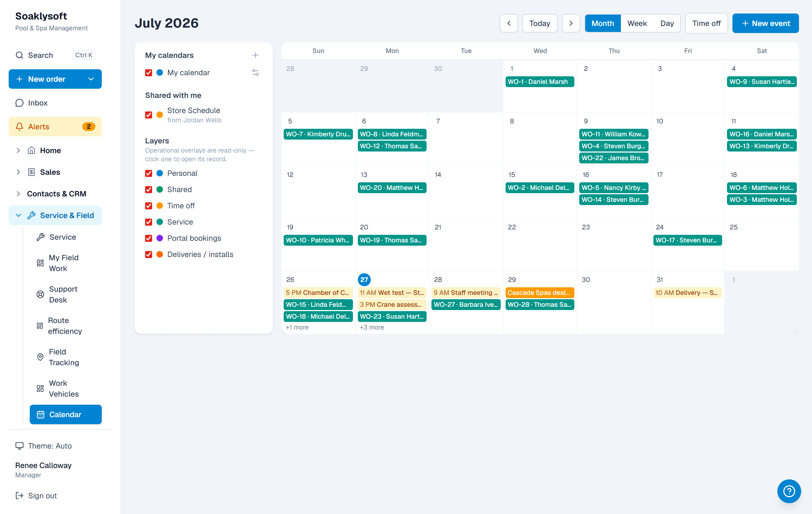Toggle the Personal layer checkbox
This screenshot has height=514, width=812.
(x=148, y=173)
